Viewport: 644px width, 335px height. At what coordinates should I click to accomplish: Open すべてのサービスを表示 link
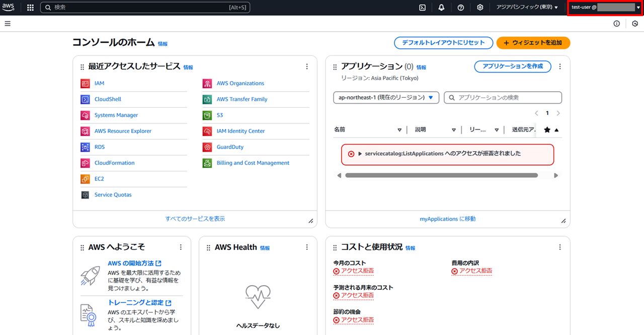pyautogui.click(x=195, y=219)
